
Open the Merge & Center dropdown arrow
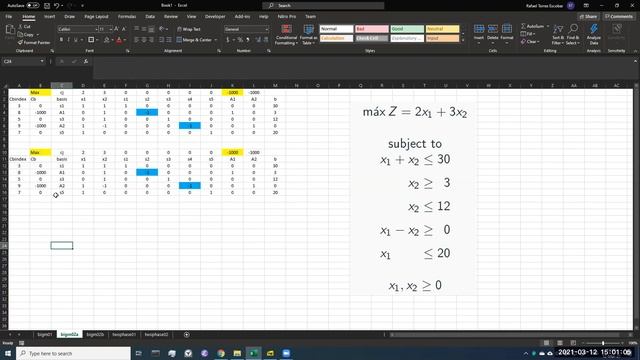(x=216, y=40)
